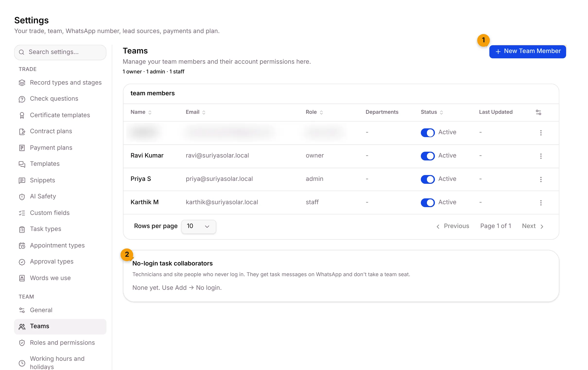The image size is (588, 370).
Task: Click the Check questions icon
Action: (22, 99)
